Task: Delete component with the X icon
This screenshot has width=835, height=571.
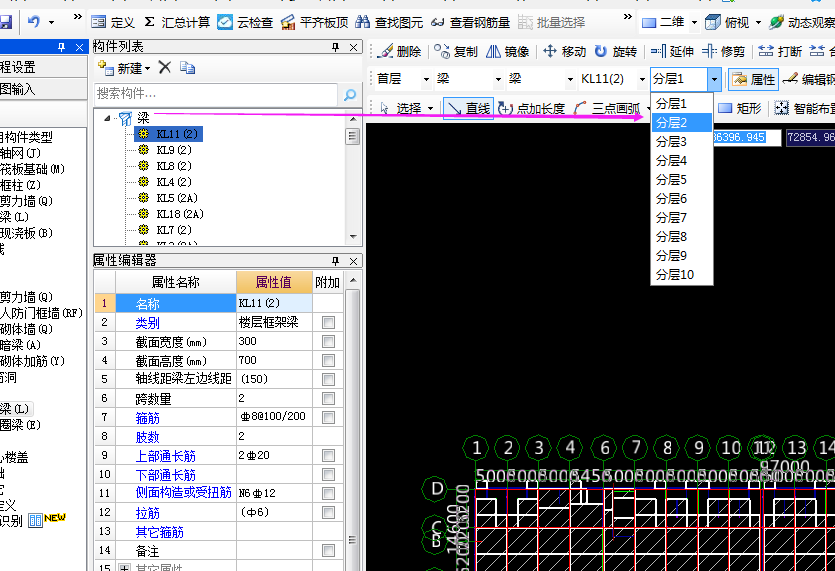Action: [165, 67]
